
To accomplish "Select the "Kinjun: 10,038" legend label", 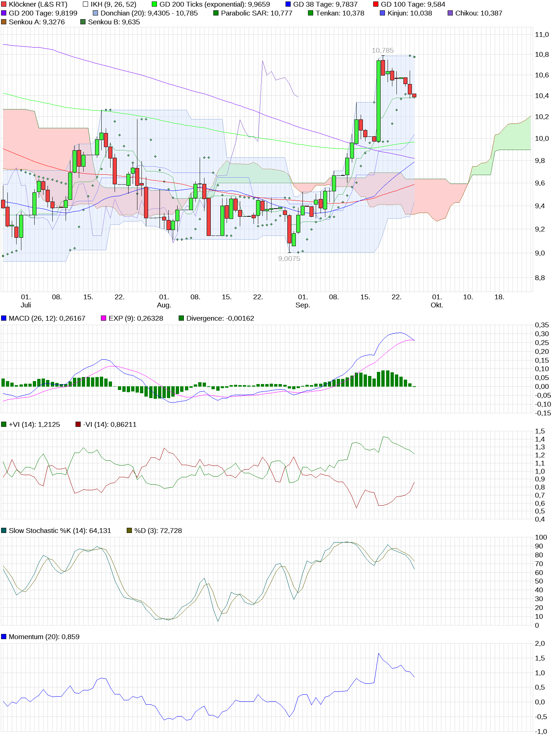I will click(x=410, y=13).
